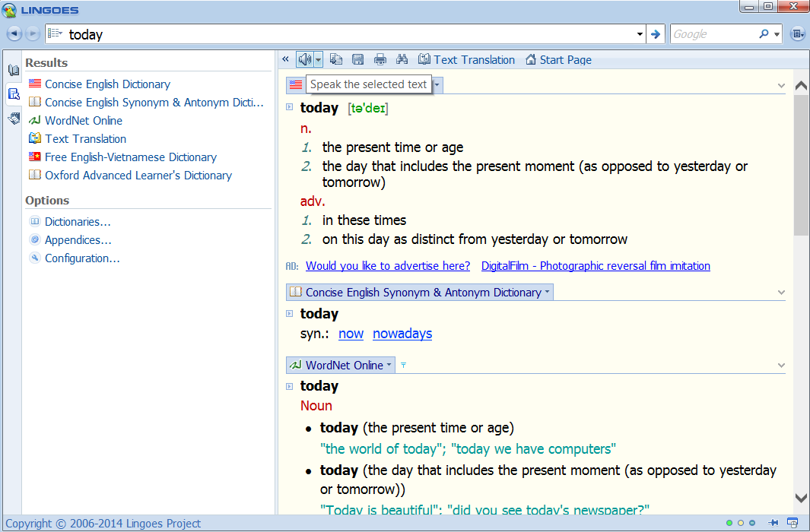The height and width of the screenshot is (532, 810).
Task: Follow the synonym link 'now'
Action: [x=351, y=334]
